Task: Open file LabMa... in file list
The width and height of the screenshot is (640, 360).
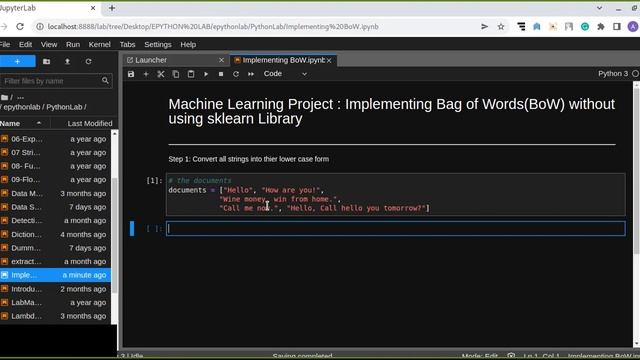Action: [56, 302]
